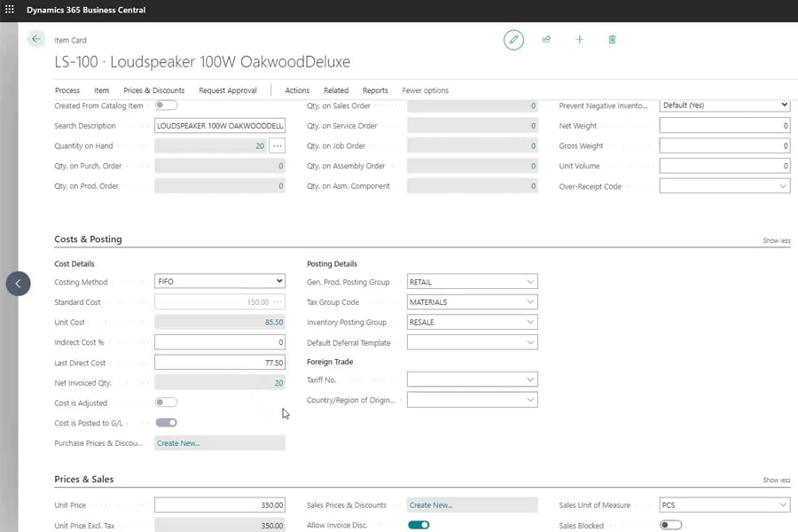Toggle Allow Invoice Disc. switch
The height and width of the screenshot is (532, 798).
419,525
